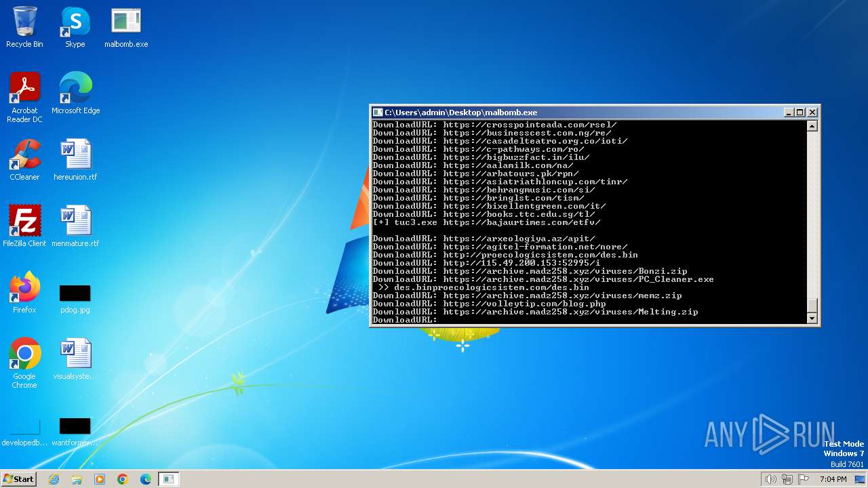Click the books.ttc.edu.sg/tl/ line
The height and width of the screenshot is (488, 868).
484,214
